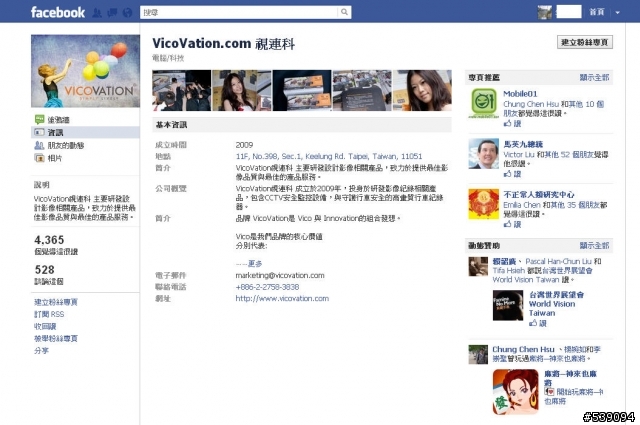The width and height of the screenshot is (640, 425).
Task: Open 台灣世界展望會 World Vision Taiwan link
Action: tap(556, 304)
